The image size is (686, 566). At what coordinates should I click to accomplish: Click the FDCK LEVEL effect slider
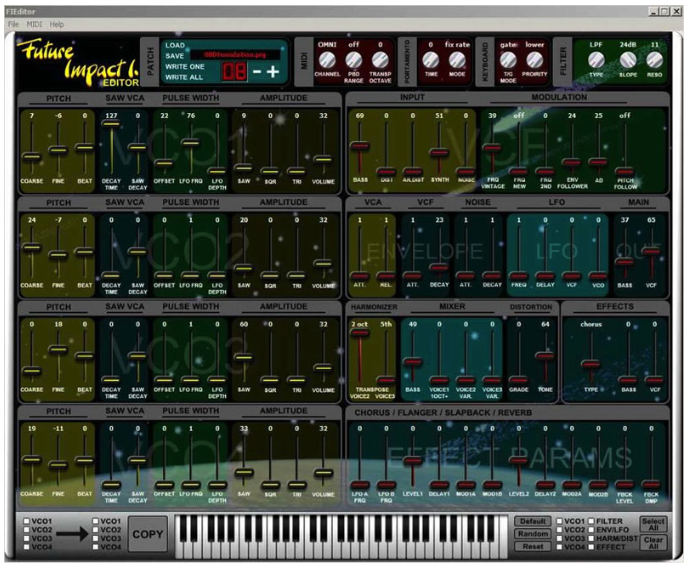(x=624, y=484)
